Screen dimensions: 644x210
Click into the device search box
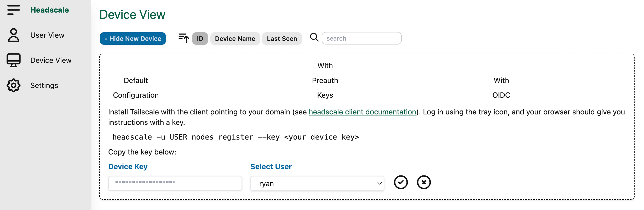pyautogui.click(x=361, y=38)
